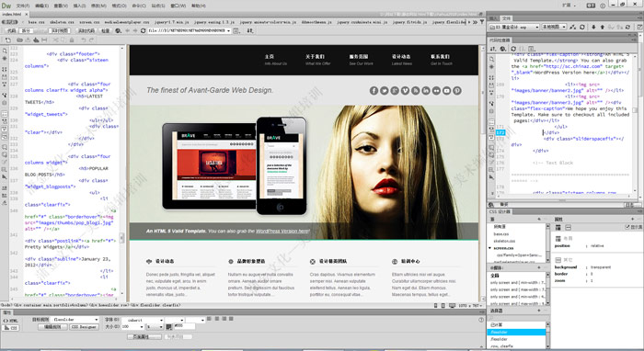This screenshot has height=351, width=644.
Task: Click the preview in browser globe icon
Action: [x=119, y=30]
